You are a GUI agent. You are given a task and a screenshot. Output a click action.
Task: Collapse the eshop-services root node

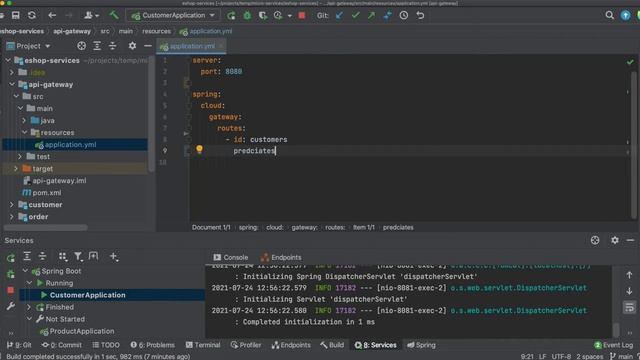tap(8, 60)
